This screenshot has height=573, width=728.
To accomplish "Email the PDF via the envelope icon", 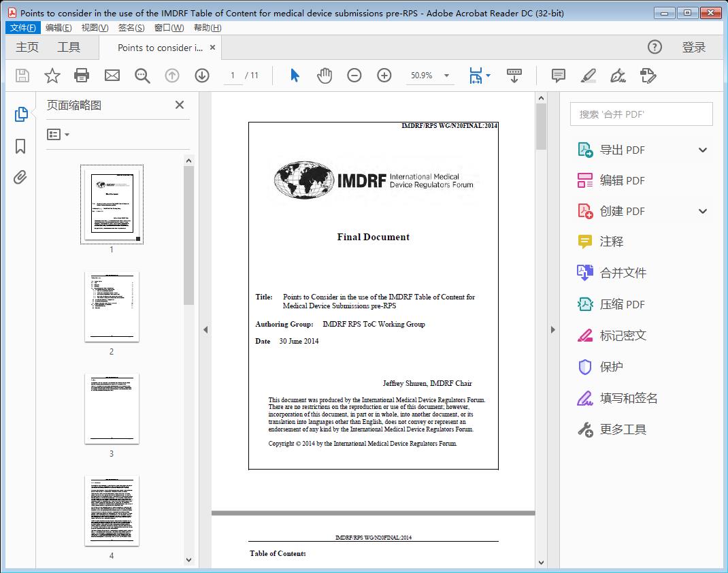I will [x=112, y=76].
